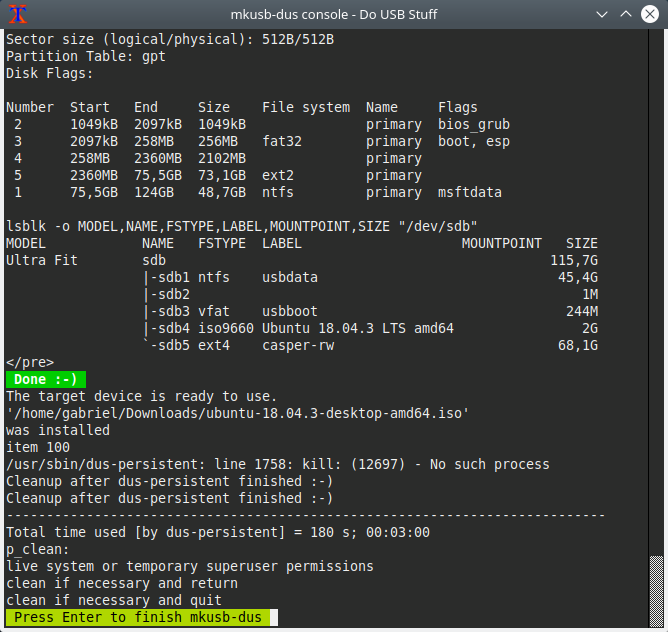This screenshot has height=632, width=668.
Task: Click 'clean if necessary and quit' line
Action: (114, 600)
